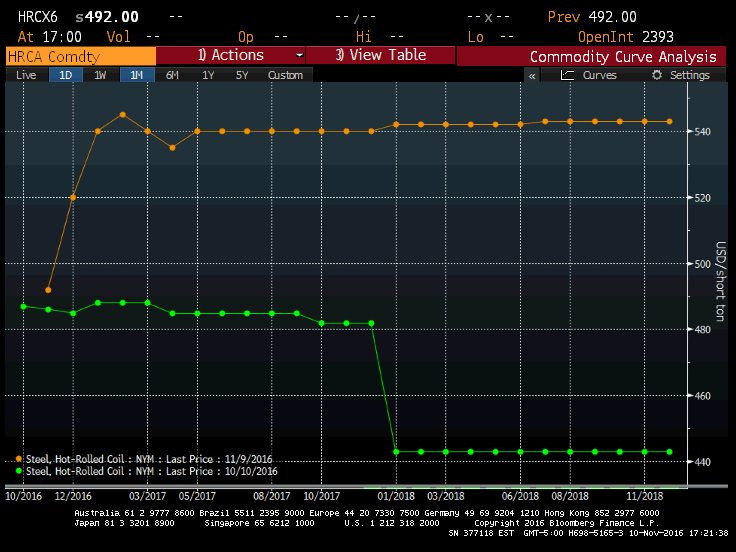Click the double-chevron collapse icon
Screen dimensions: 736x552
click(x=532, y=75)
